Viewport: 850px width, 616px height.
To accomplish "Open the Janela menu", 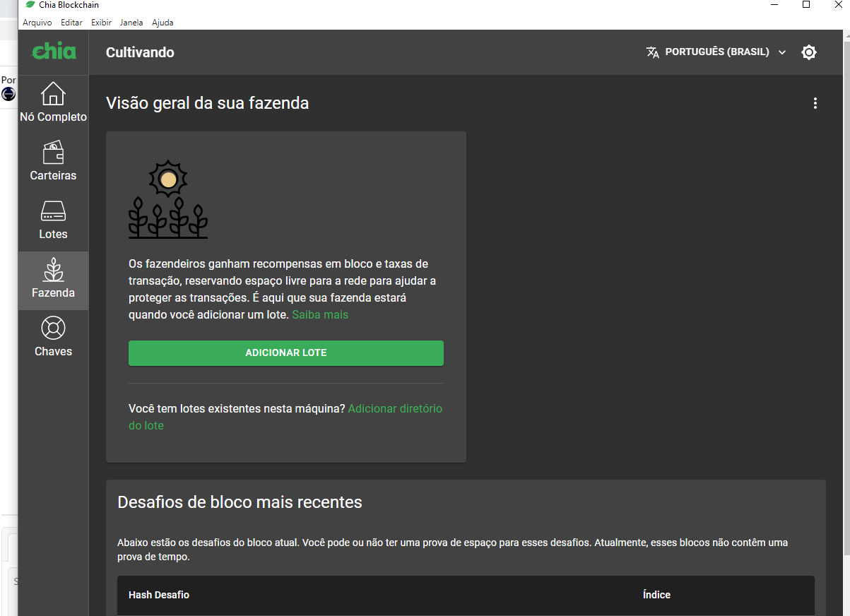I will (x=131, y=23).
